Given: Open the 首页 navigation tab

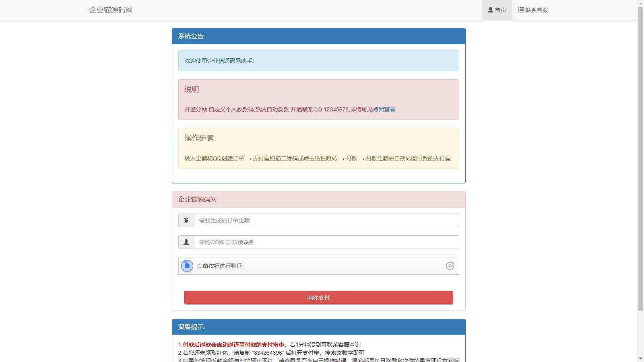Looking at the screenshot, I should click(497, 10).
